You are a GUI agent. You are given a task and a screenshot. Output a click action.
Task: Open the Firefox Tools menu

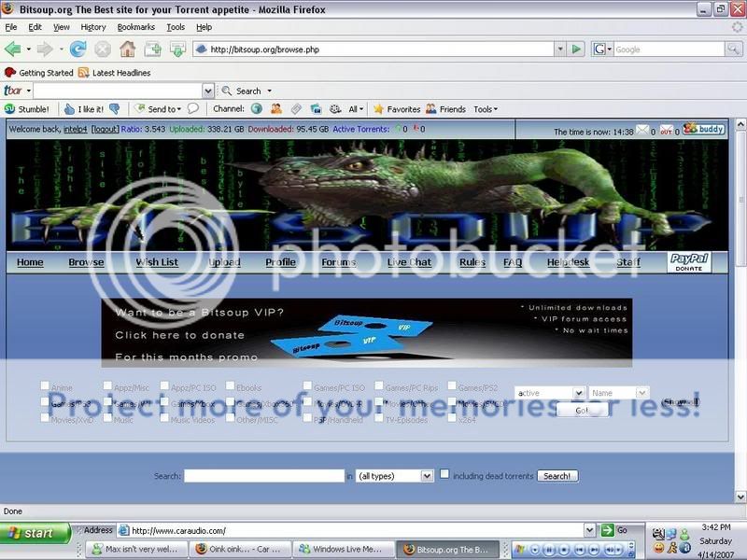176,27
